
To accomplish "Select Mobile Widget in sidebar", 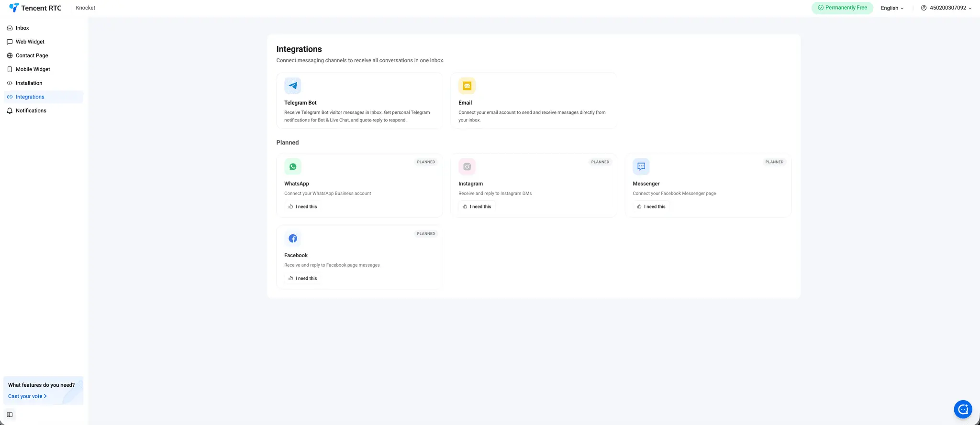I will coord(44,69).
